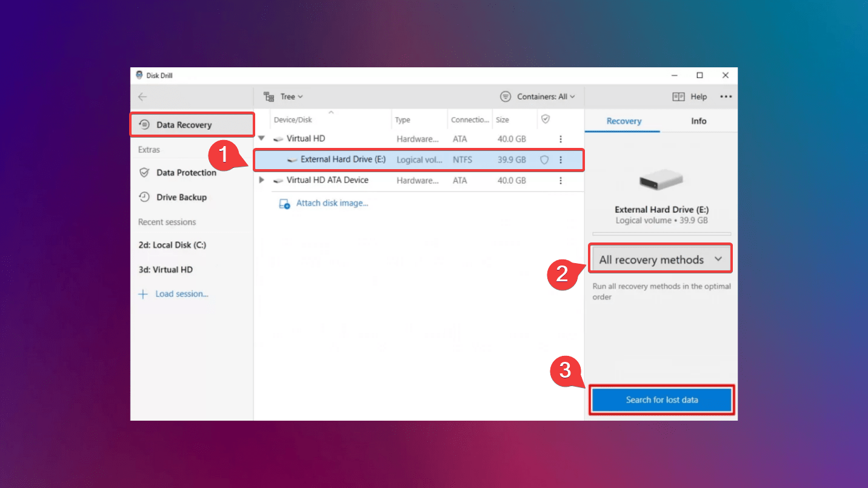
Task: Sort by the Type column header
Action: (402, 120)
